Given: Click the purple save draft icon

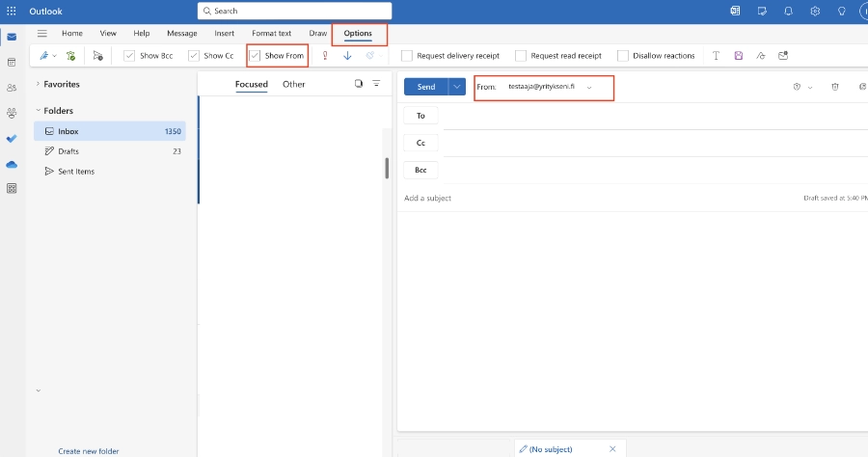Looking at the screenshot, I should click(x=739, y=55).
